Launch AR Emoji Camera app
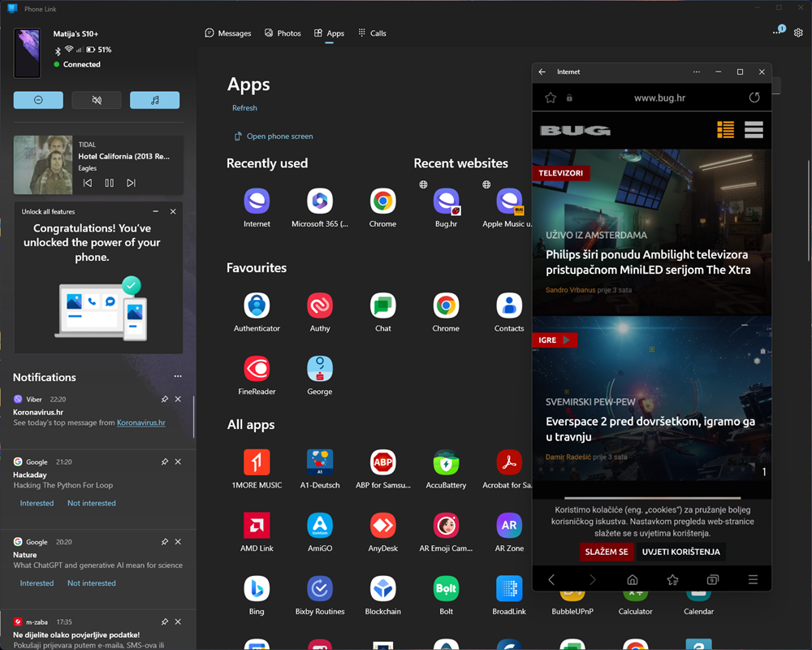 coord(446,526)
